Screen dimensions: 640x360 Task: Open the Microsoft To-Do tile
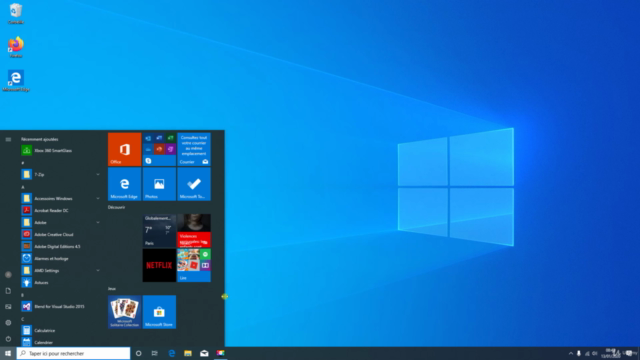[194, 184]
